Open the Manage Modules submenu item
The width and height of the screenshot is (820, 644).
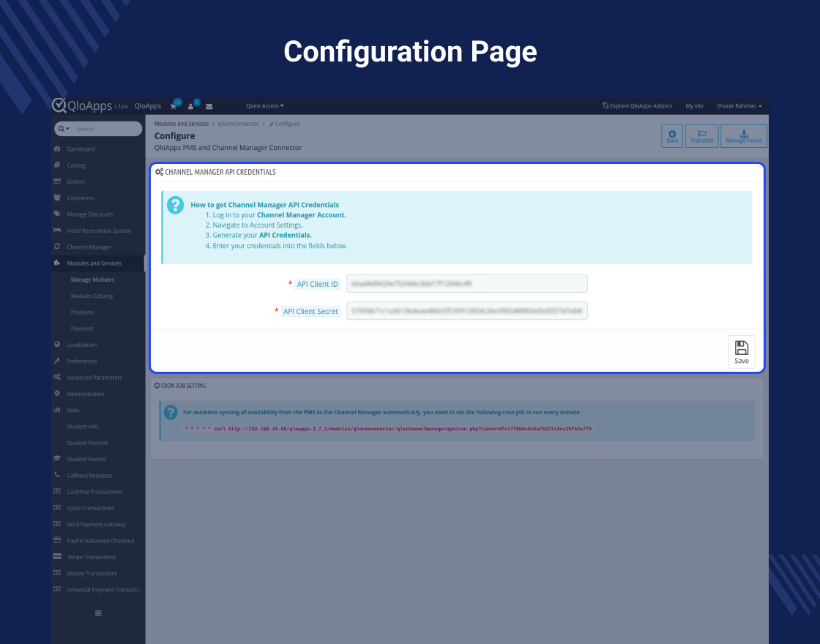coord(92,280)
